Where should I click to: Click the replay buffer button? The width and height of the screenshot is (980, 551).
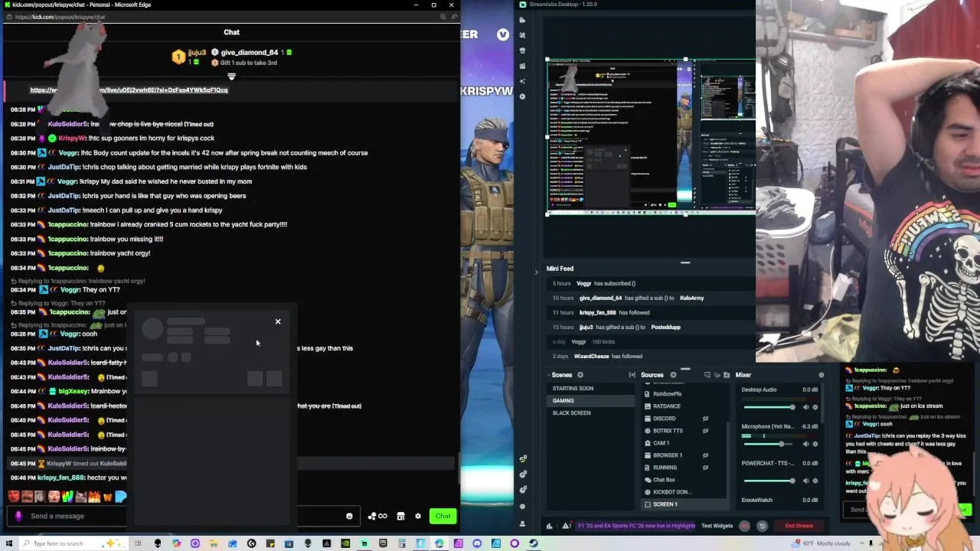point(762,526)
